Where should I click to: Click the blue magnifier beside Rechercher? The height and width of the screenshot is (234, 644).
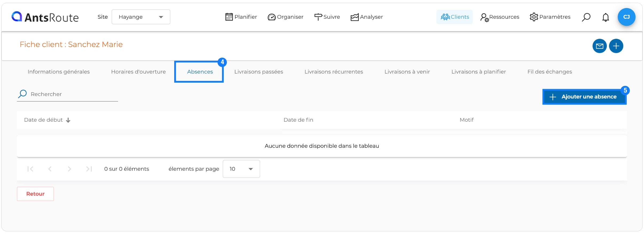point(22,94)
